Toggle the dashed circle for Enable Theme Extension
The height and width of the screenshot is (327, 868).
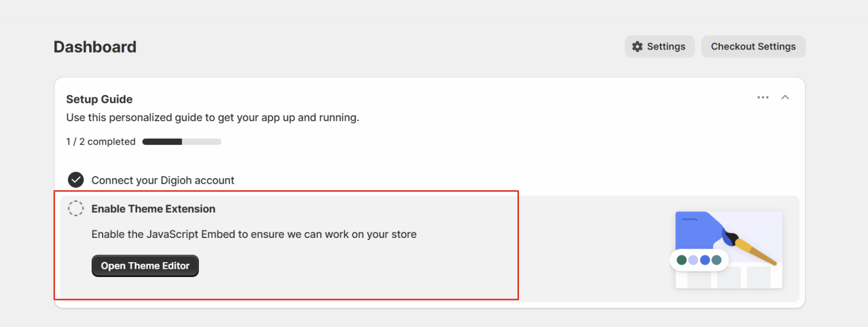coord(76,208)
